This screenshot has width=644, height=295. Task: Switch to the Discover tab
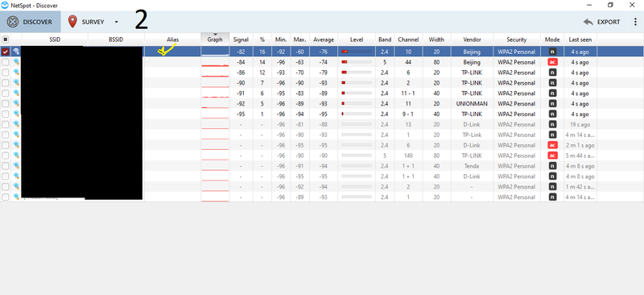(31, 22)
